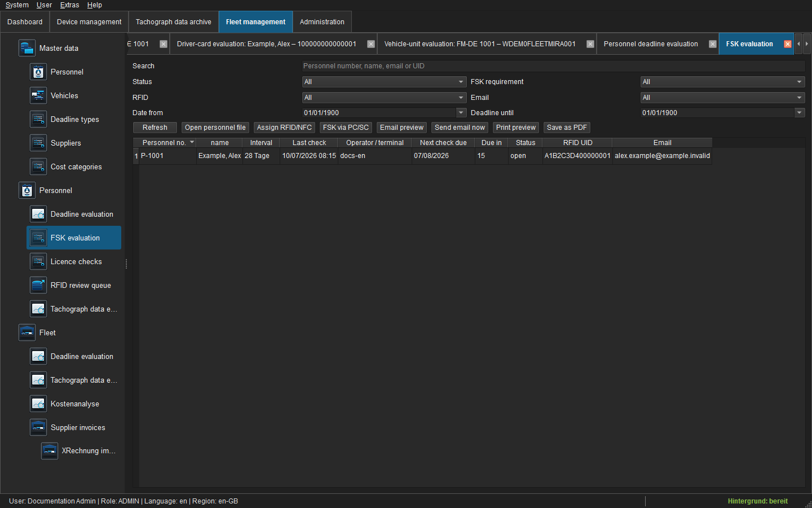Open the Date from calendar dropdown
This screenshot has width=812, height=508.
(x=461, y=113)
